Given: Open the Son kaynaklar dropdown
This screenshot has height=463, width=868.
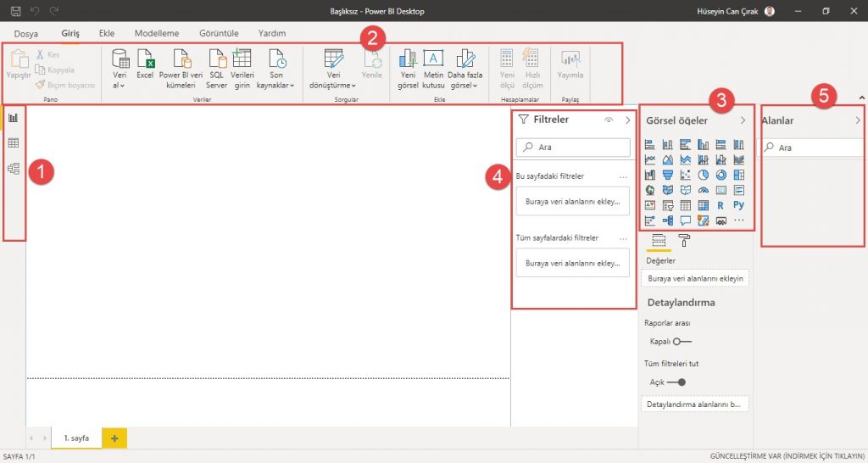Looking at the screenshot, I should pos(275,70).
